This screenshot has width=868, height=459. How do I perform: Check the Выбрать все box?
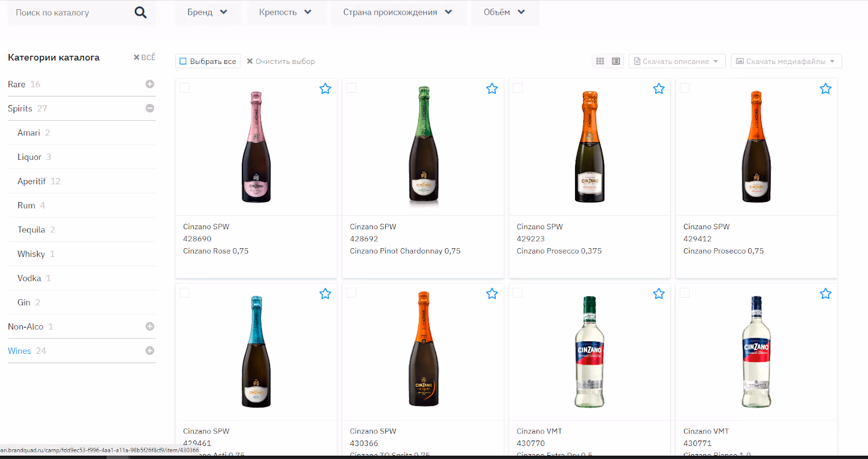pyautogui.click(x=183, y=61)
